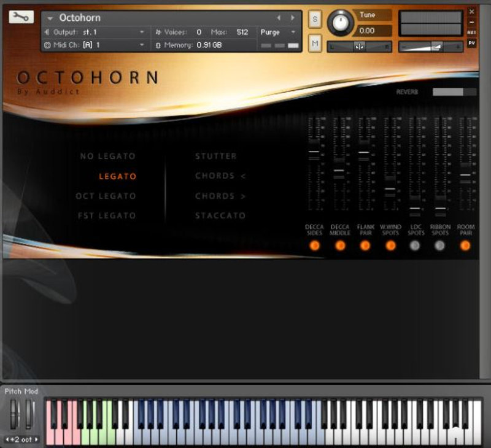The height and width of the screenshot is (448, 491).
Task: Click the Memory chip icon
Action: 158,45
